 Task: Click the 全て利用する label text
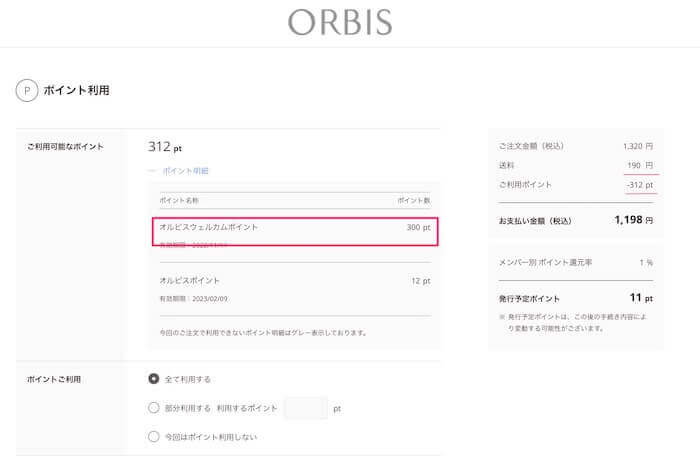[x=188, y=379]
